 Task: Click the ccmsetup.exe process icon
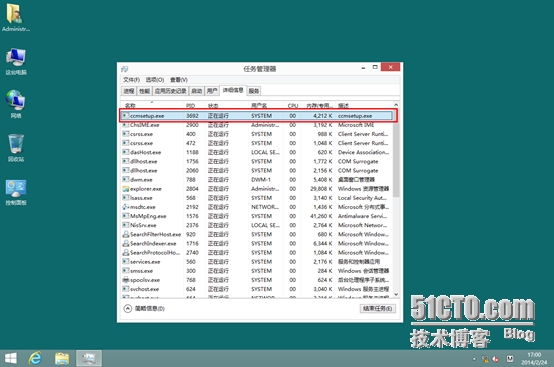126,116
